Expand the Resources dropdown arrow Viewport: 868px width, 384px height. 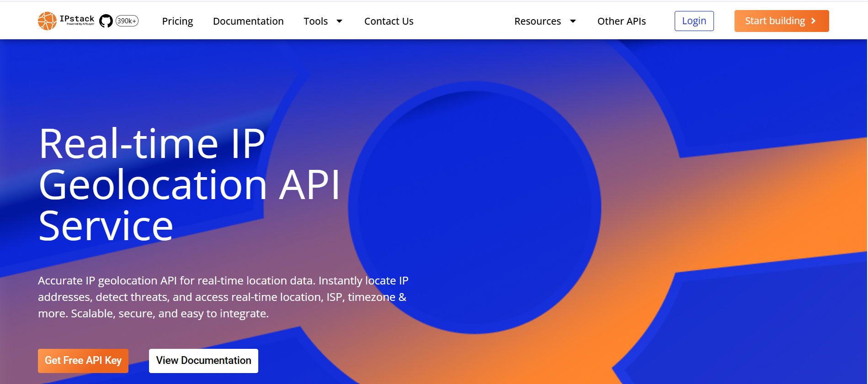573,21
